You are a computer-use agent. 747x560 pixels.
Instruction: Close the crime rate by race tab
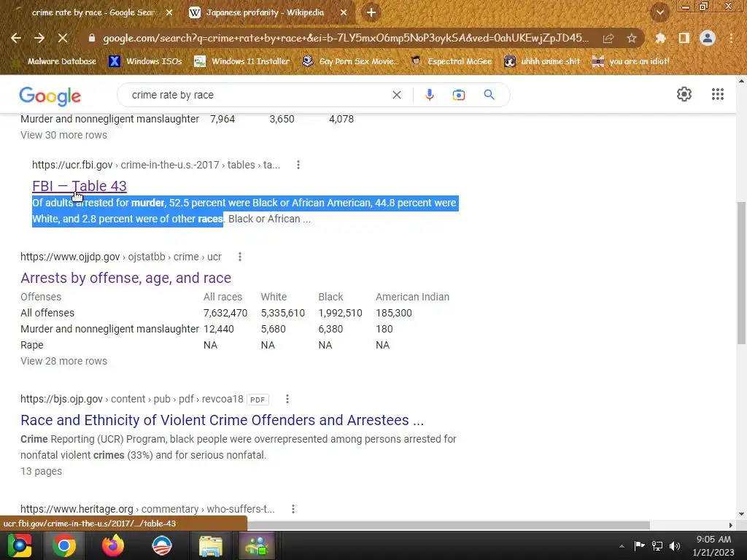tap(169, 13)
